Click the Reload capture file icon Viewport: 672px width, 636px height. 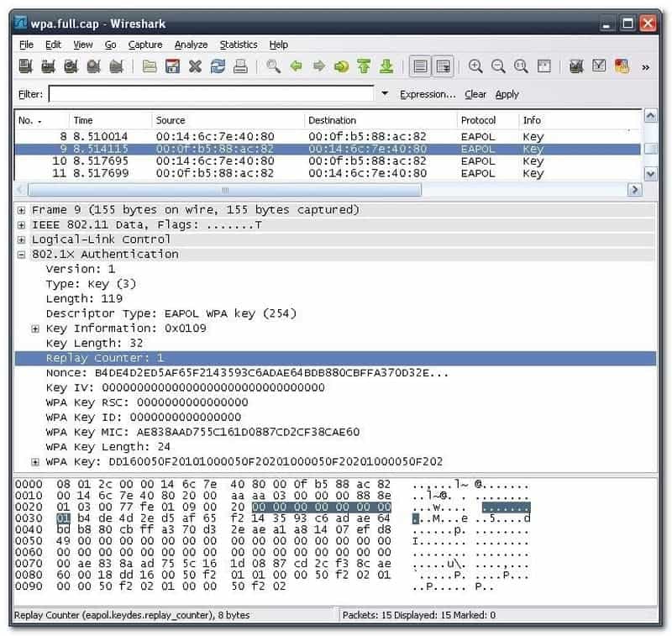click(x=218, y=66)
